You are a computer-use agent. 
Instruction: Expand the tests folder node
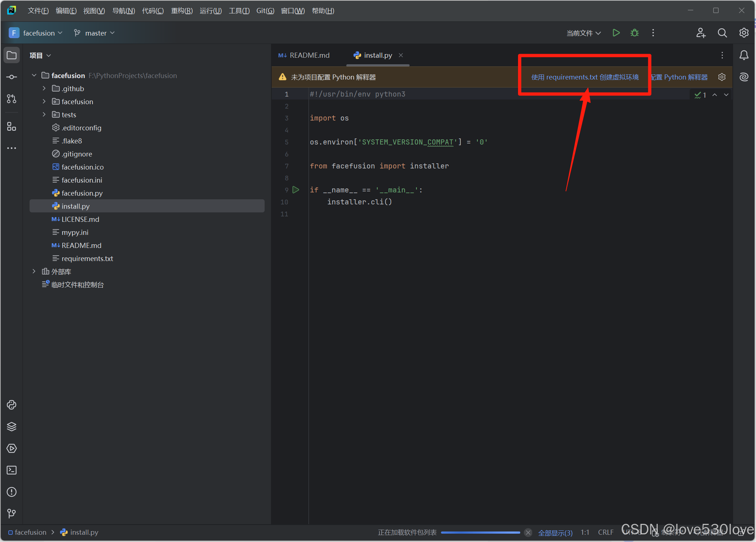(44, 115)
